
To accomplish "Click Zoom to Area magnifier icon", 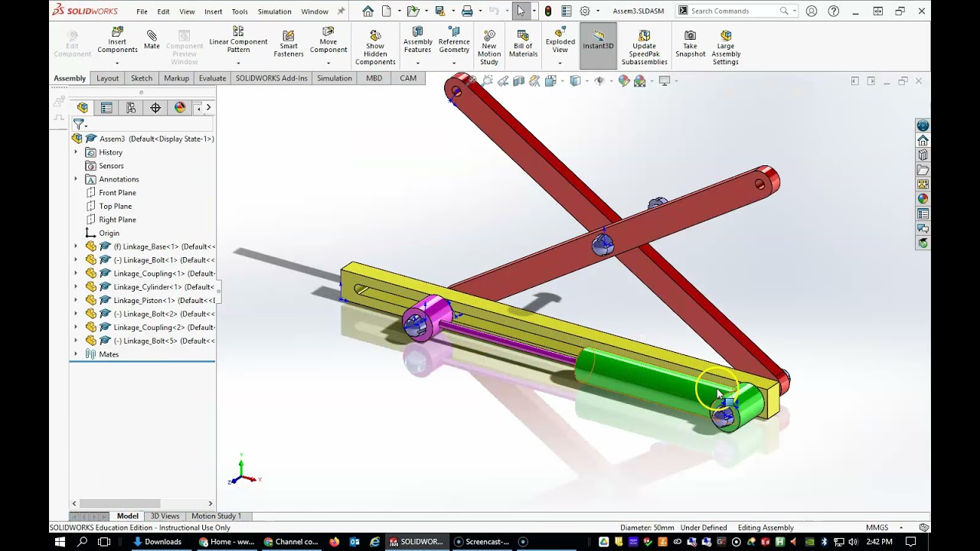I will click(x=487, y=81).
